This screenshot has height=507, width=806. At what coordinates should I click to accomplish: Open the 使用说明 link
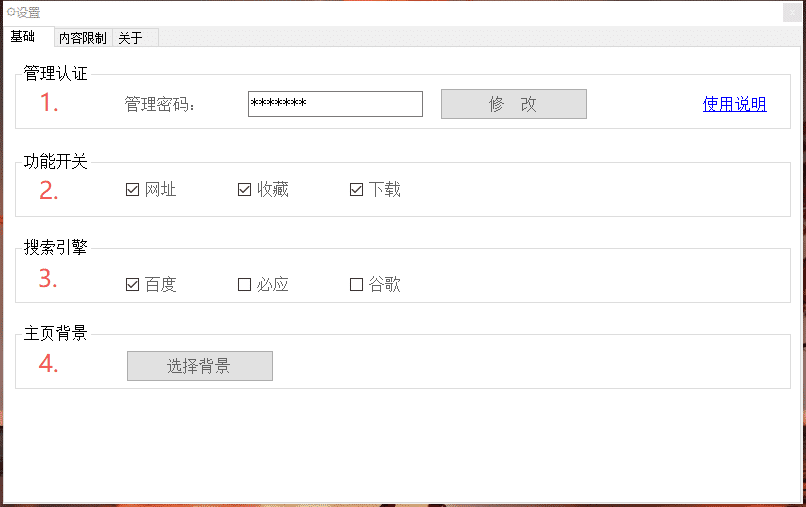pyautogui.click(x=734, y=104)
